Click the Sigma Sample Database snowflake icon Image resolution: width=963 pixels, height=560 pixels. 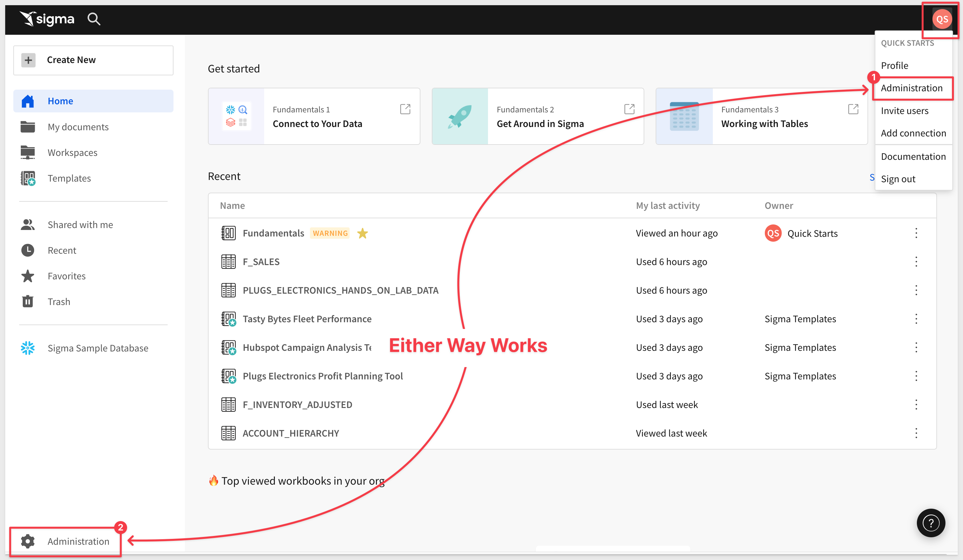(x=28, y=348)
